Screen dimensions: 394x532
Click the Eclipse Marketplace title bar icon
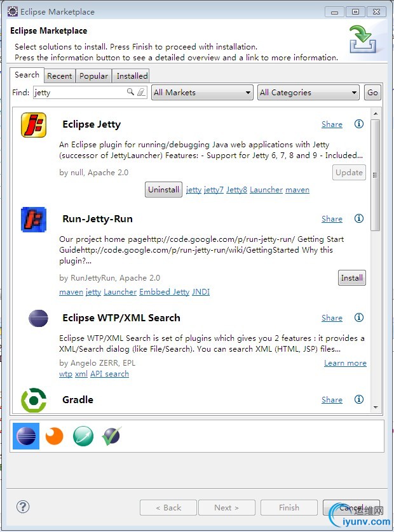(x=13, y=11)
